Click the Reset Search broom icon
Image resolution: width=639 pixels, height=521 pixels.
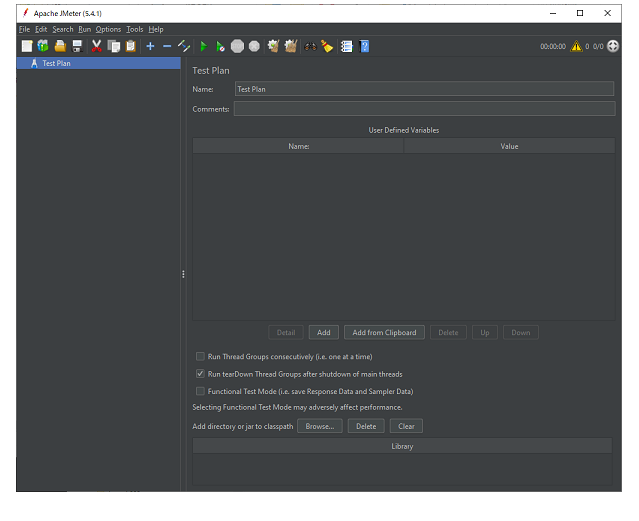coord(327,46)
